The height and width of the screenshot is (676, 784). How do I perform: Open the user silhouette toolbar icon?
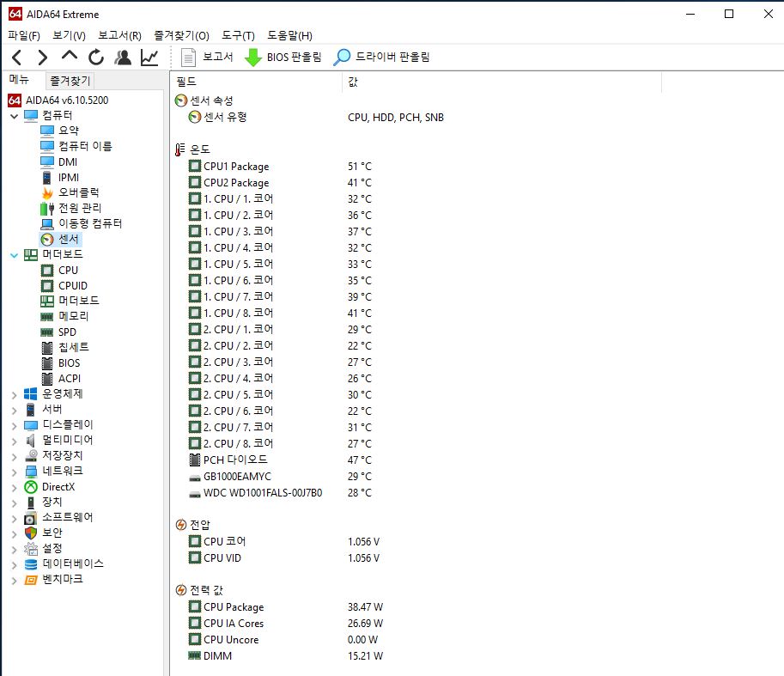click(123, 58)
